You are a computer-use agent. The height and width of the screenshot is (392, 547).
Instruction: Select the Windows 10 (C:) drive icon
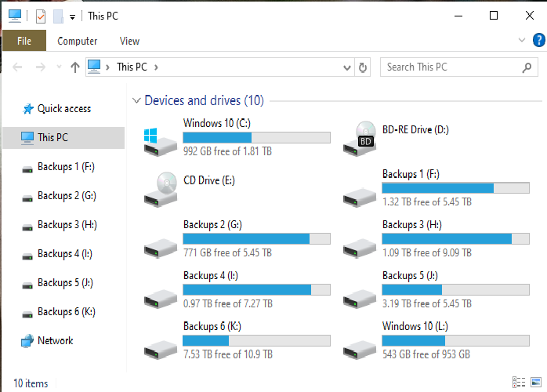point(160,141)
